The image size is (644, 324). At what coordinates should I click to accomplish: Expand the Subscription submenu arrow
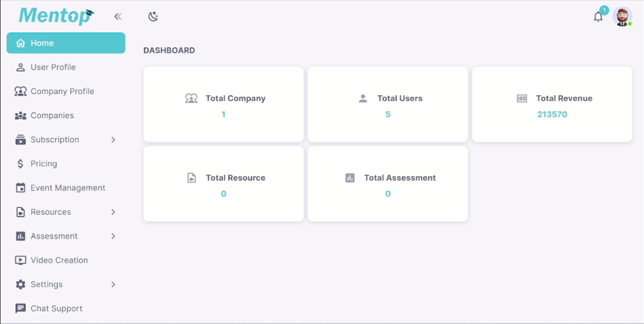point(113,140)
